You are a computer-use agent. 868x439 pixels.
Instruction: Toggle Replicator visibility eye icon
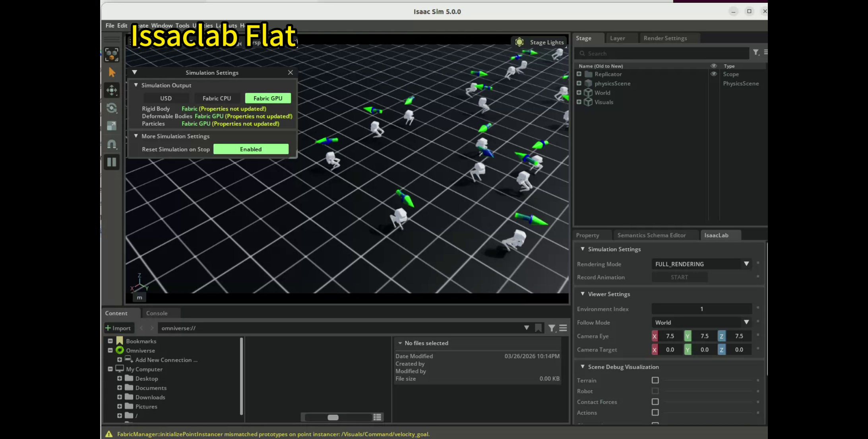713,74
